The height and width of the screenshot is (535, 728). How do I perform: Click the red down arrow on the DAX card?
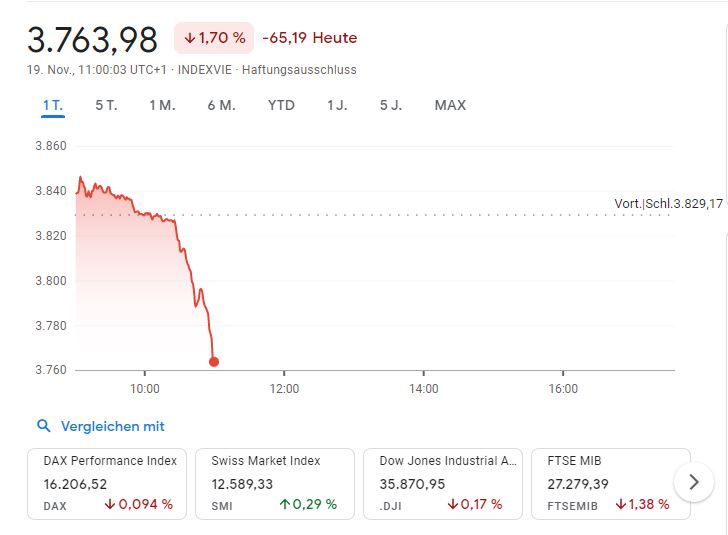point(109,505)
